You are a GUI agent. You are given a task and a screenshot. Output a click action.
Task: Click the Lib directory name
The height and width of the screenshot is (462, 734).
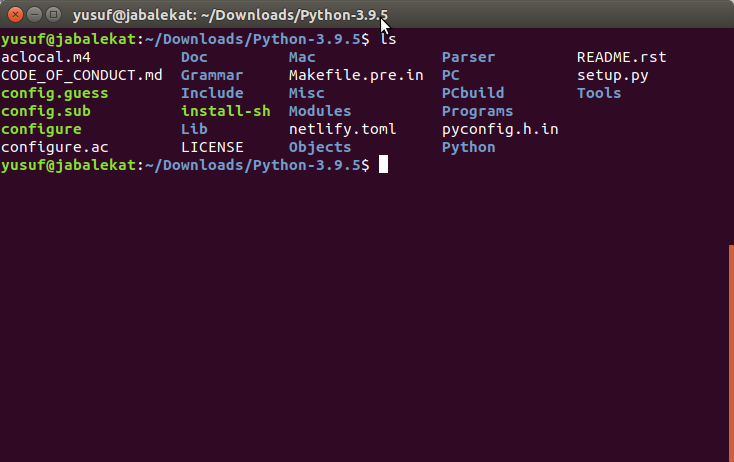click(194, 129)
